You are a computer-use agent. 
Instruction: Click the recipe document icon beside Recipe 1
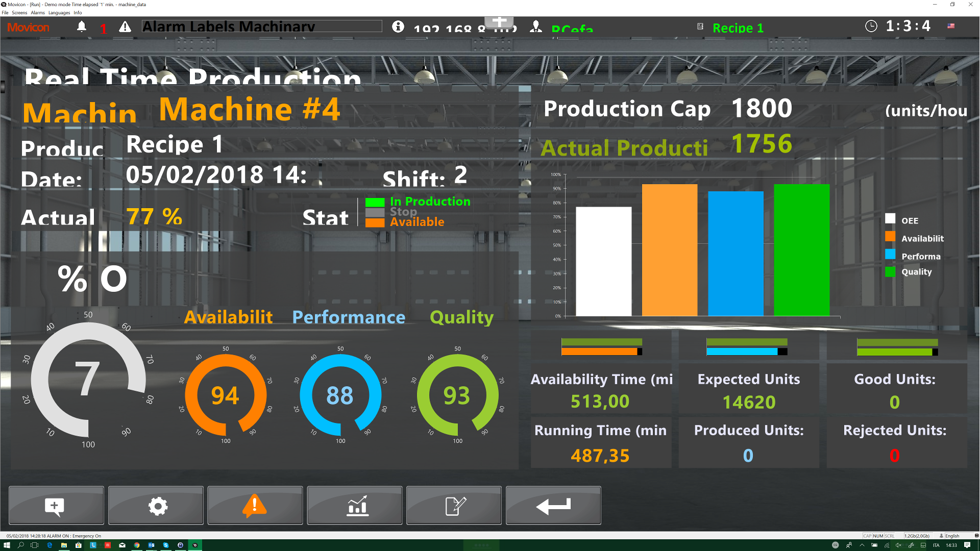[700, 27]
